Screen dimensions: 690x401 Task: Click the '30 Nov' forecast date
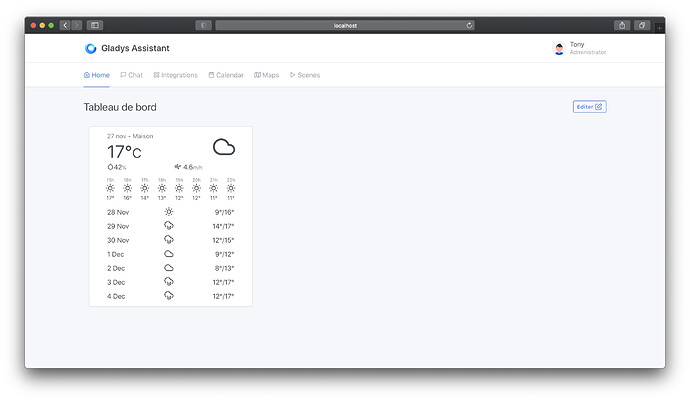coord(118,240)
